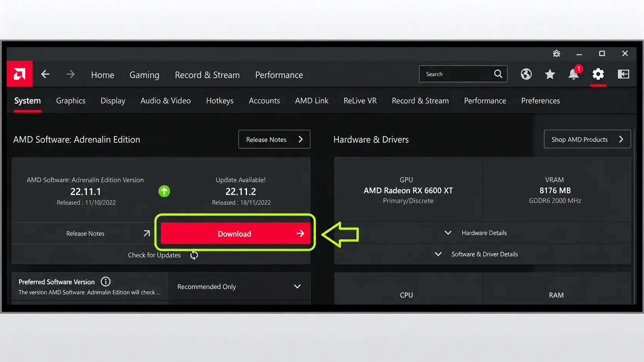The height and width of the screenshot is (362, 644).
Task: Switch to the Display tab
Action: click(x=113, y=101)
